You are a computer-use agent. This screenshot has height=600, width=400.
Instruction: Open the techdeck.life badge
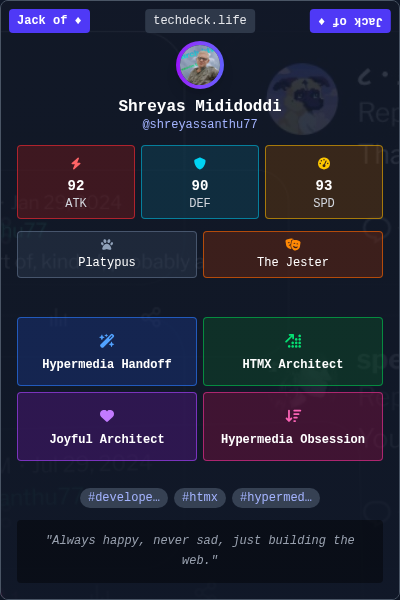[x=200, y=21]
